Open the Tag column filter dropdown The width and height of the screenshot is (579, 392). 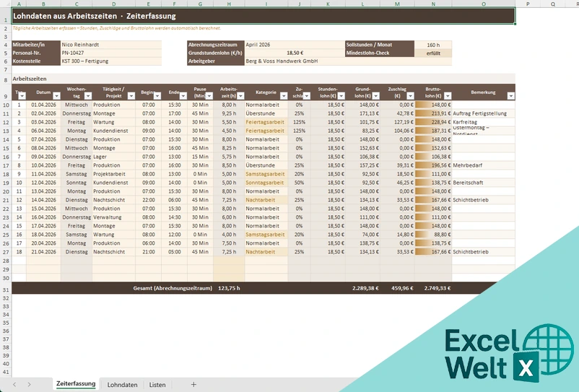(x=22, y=96)
